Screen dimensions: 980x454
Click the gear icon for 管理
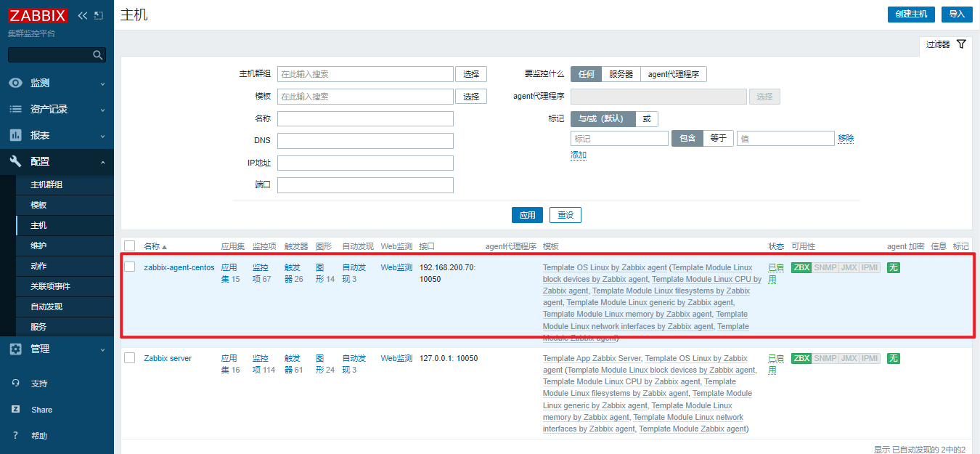15,349
